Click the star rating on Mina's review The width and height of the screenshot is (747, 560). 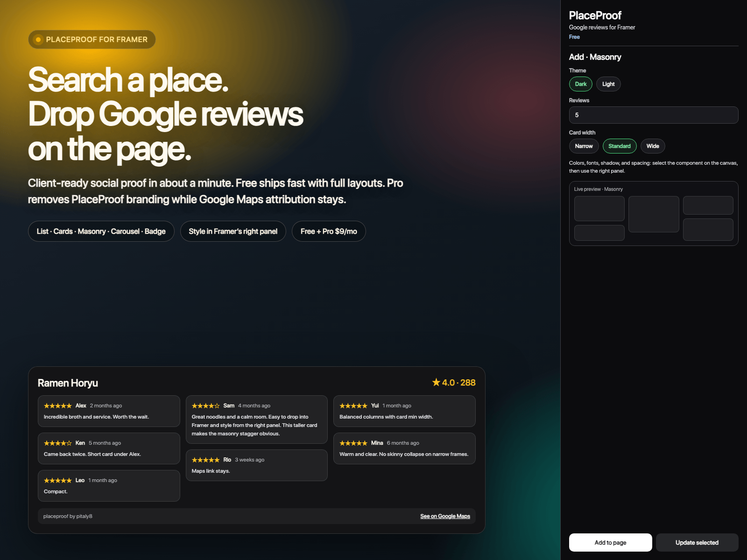(353, 443)
